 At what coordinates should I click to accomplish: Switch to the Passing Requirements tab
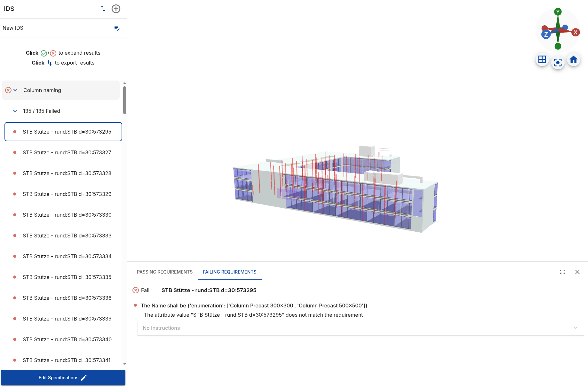click(x=164, y=272)
